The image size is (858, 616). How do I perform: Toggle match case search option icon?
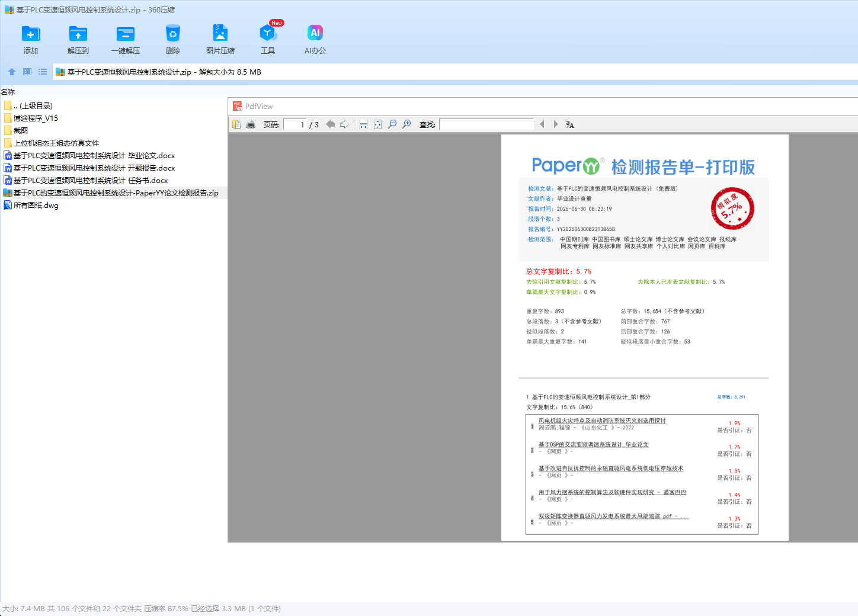pyautogui.click(x=570, y=124)
